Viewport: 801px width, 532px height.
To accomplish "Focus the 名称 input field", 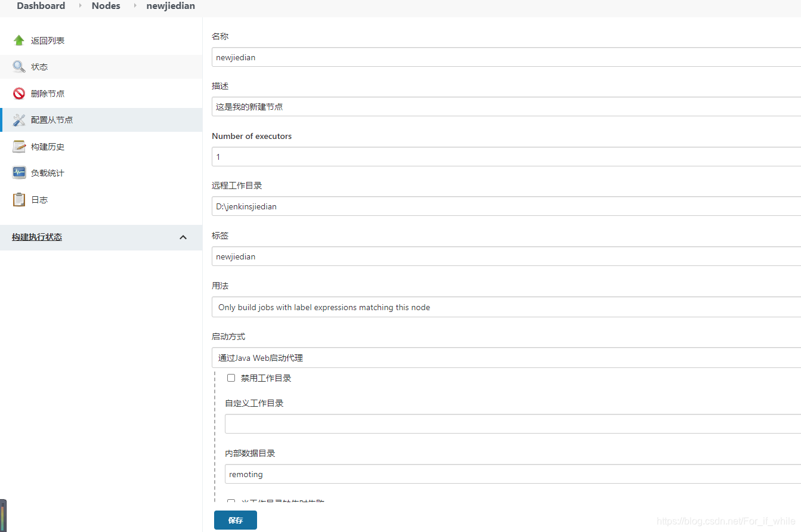I will [506, 57].
